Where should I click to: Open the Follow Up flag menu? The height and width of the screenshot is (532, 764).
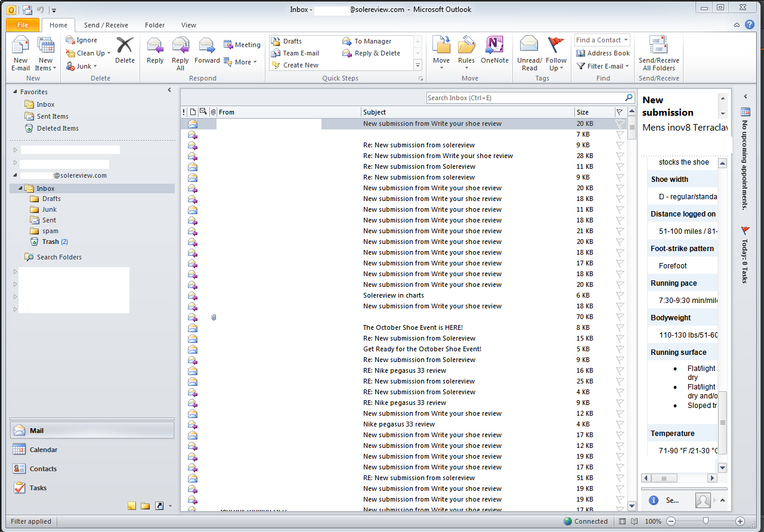556,54
